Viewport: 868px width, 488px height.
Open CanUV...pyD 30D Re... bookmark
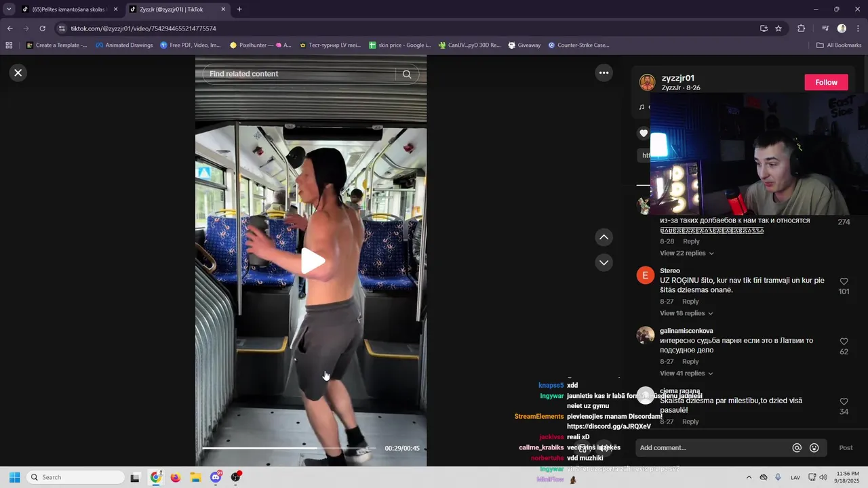469,45
